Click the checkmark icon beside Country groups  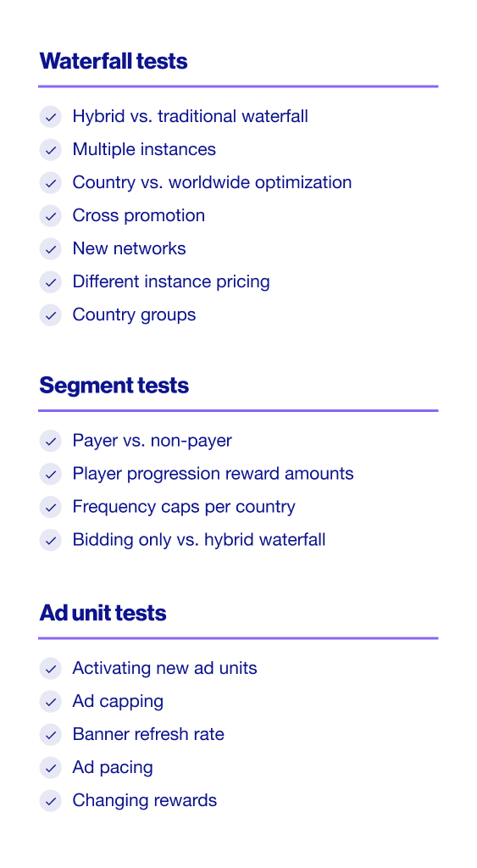click(x=50, y=315)
